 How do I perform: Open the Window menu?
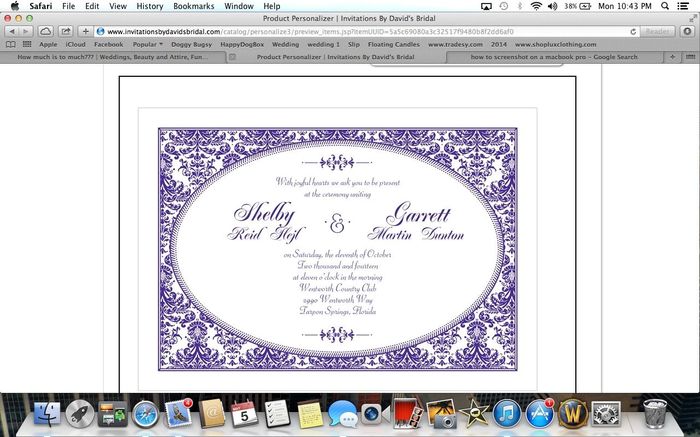click(x=239, y=6)
